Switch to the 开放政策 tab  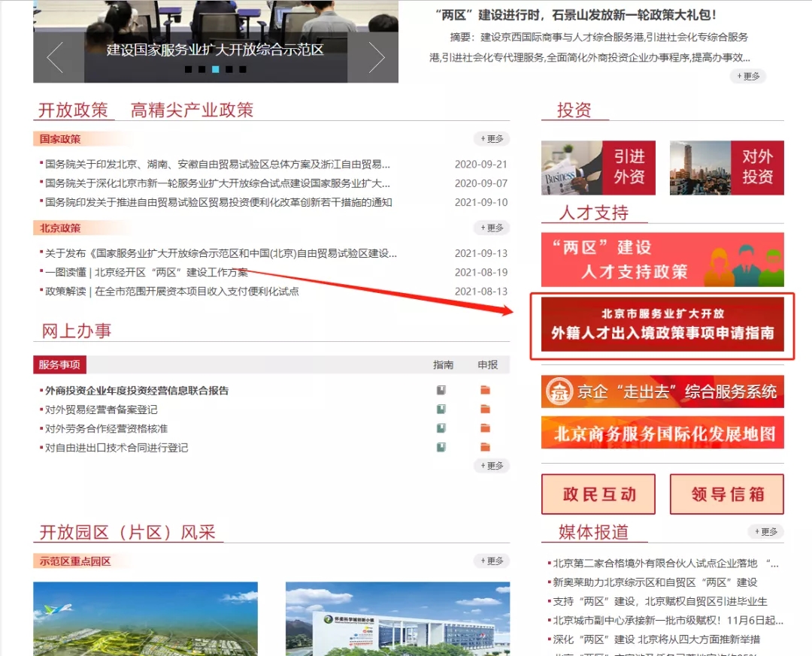pyautogui.click(x=74, y=110)
